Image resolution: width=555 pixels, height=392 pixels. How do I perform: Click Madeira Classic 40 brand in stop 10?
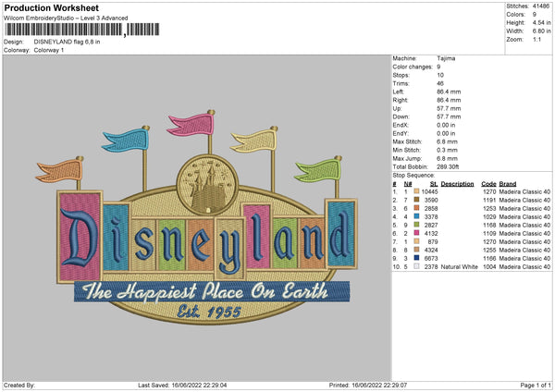click(x=524, y=266)
